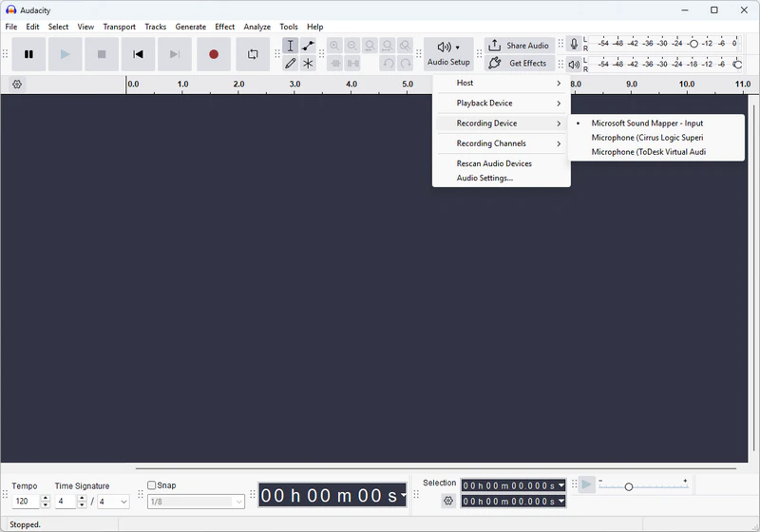Open the main time display format dropdown
The image size is (760, 532).
point(403,495)
